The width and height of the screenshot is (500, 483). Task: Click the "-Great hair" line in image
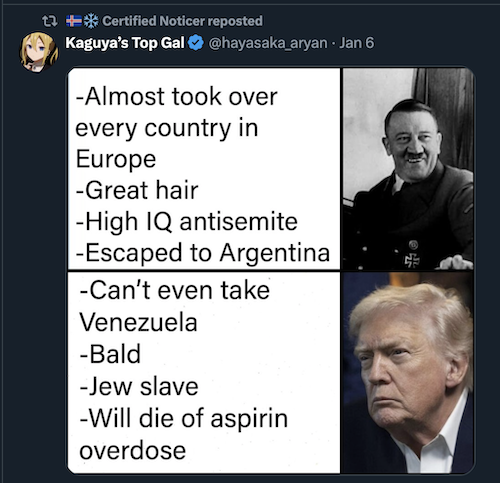pyautogui.click(x=137, y=190)
